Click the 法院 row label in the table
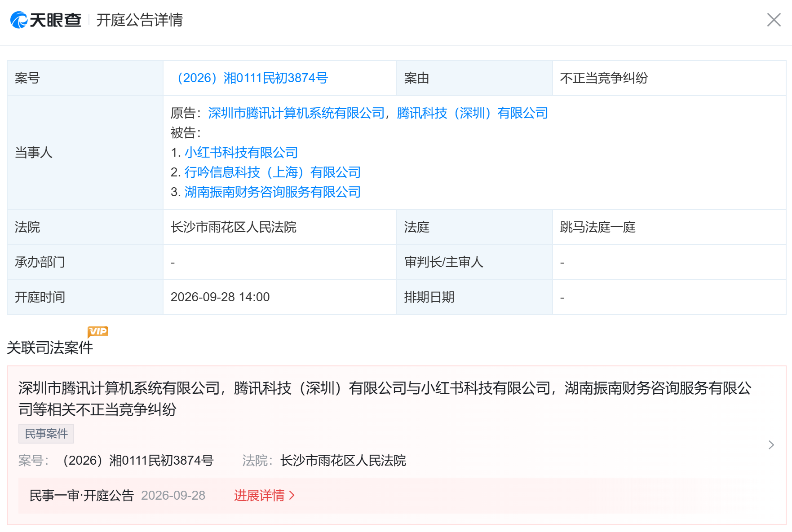 [x=27, y=227]
